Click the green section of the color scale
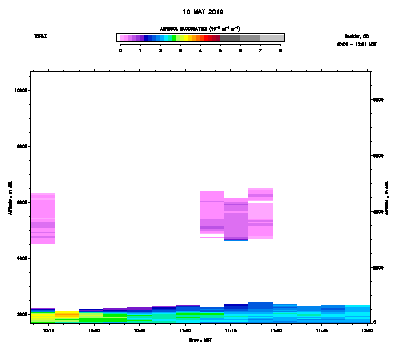 coord(174,38)
